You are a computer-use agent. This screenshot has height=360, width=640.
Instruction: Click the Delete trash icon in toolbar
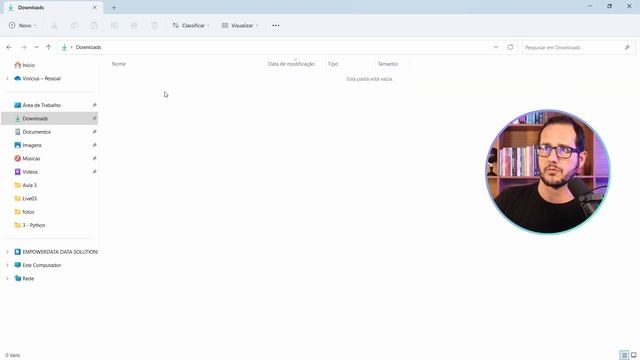154,25
